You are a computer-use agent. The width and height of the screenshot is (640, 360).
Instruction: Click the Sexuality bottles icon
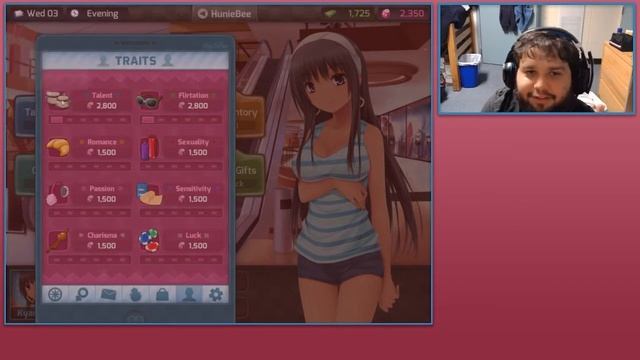pyautogui.click(x=149, y=148)
